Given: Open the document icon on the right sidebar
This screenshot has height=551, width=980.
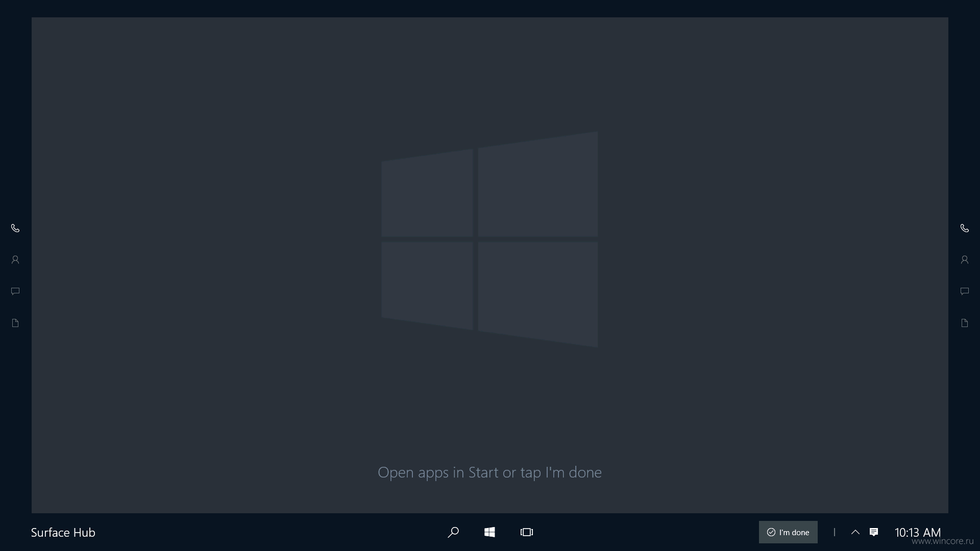Looking at the screenshot, I should pos(965,323).
